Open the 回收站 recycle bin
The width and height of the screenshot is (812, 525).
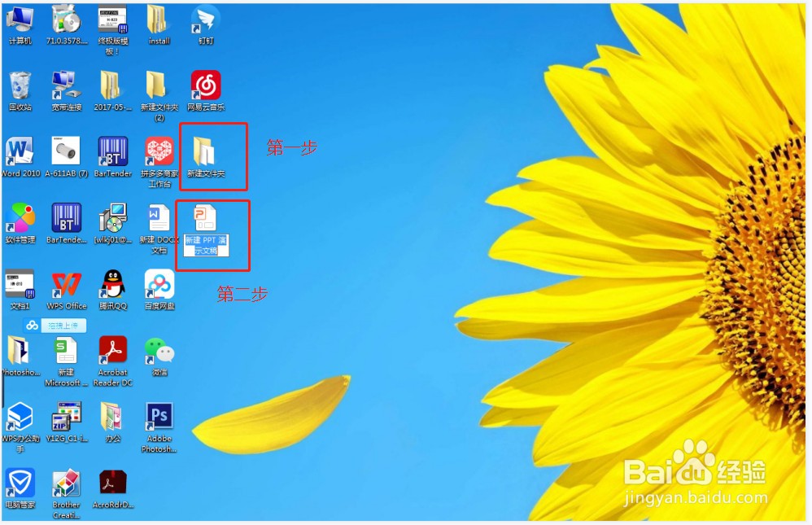click(20, 90)
